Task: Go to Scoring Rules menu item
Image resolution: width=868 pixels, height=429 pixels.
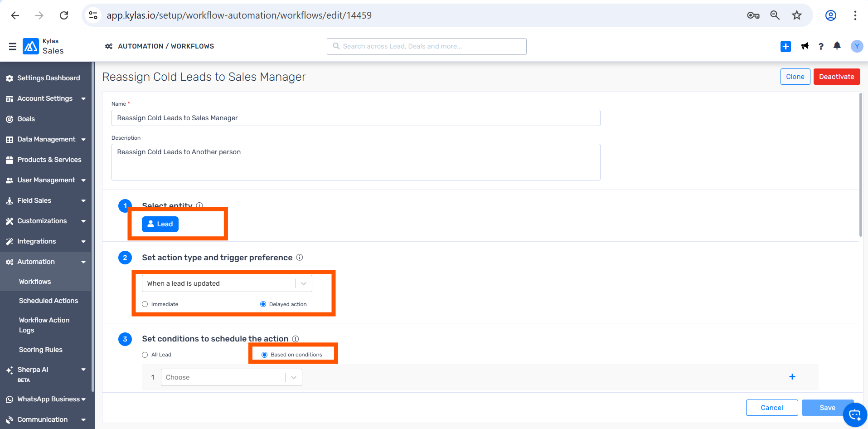Action: pyautogui.click(x=41, y=350)
